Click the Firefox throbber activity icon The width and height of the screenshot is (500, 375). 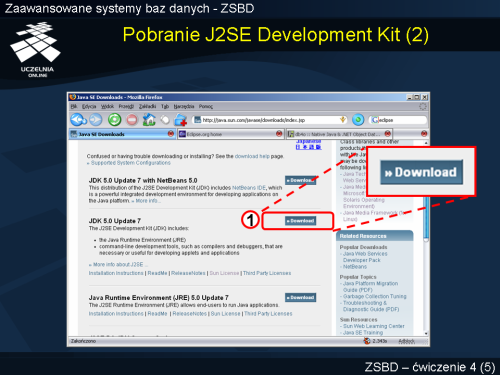pos(423,106)
